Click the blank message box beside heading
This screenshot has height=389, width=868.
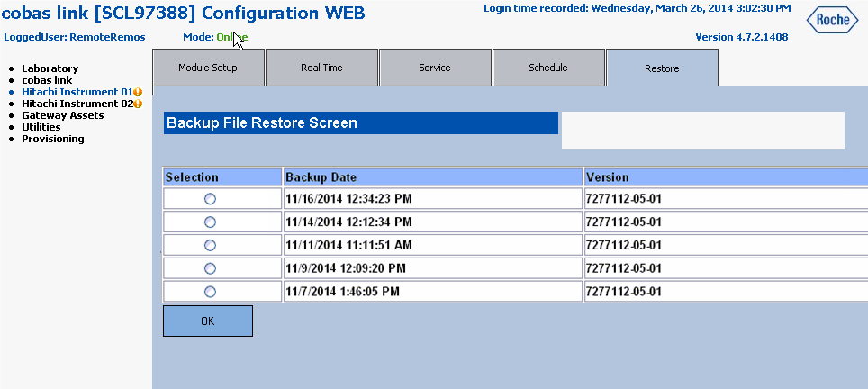[x=703, y=131]
